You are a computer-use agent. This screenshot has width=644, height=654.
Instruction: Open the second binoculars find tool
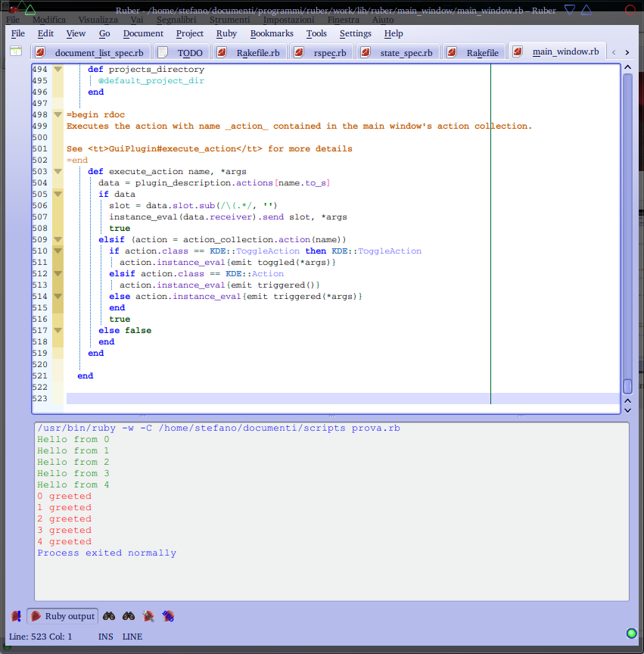point(129,616)
